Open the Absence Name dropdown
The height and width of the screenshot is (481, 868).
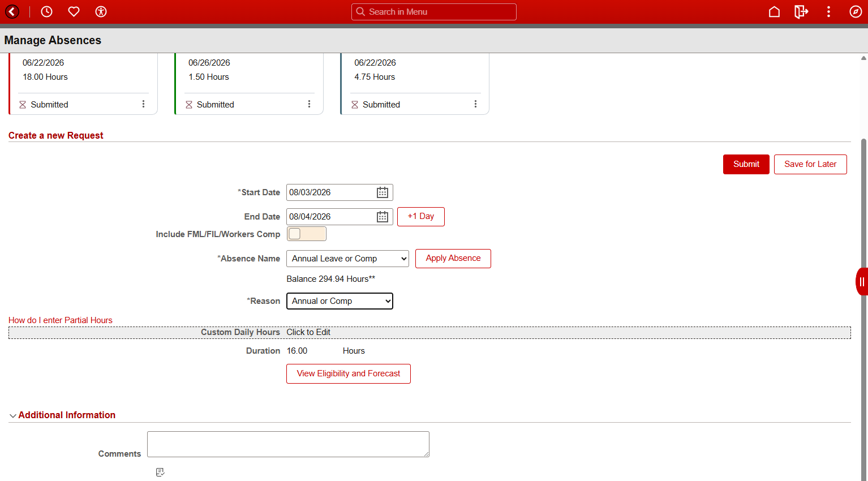click(347, 259)
